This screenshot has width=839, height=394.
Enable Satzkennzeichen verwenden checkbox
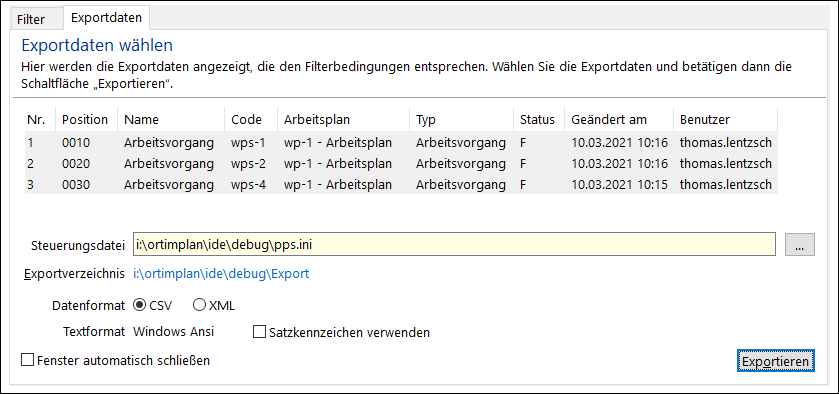tap(341, 332)
